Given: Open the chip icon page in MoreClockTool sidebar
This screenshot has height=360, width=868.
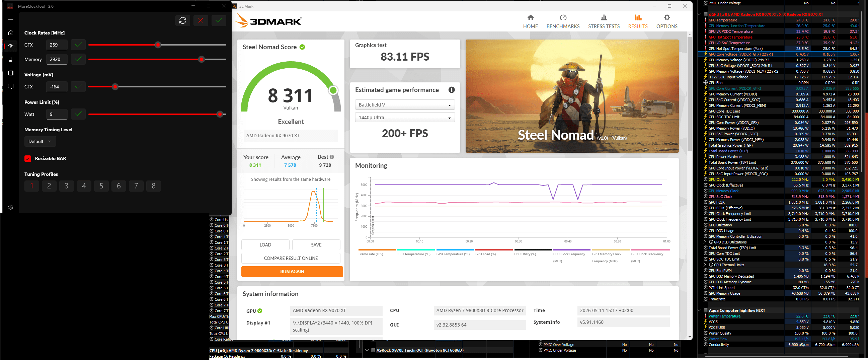Looking at the screenshot, I should point(10,73).
